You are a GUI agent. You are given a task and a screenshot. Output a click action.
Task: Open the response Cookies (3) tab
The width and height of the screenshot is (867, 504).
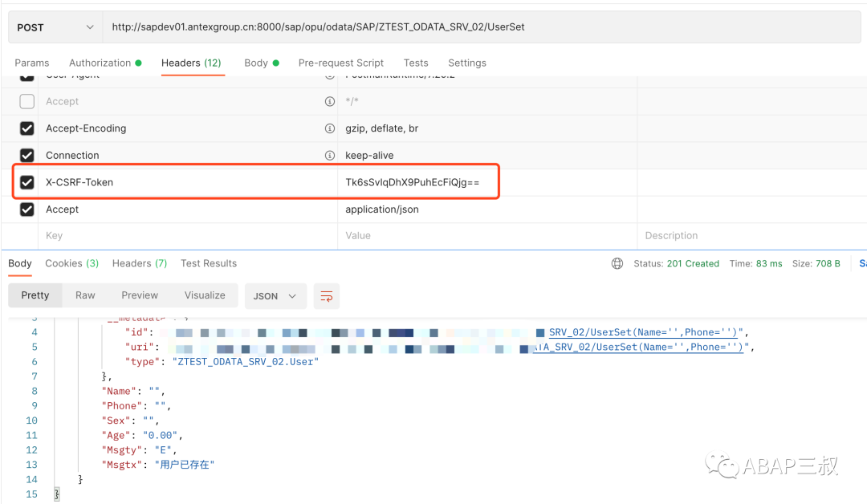coord(72,263)
